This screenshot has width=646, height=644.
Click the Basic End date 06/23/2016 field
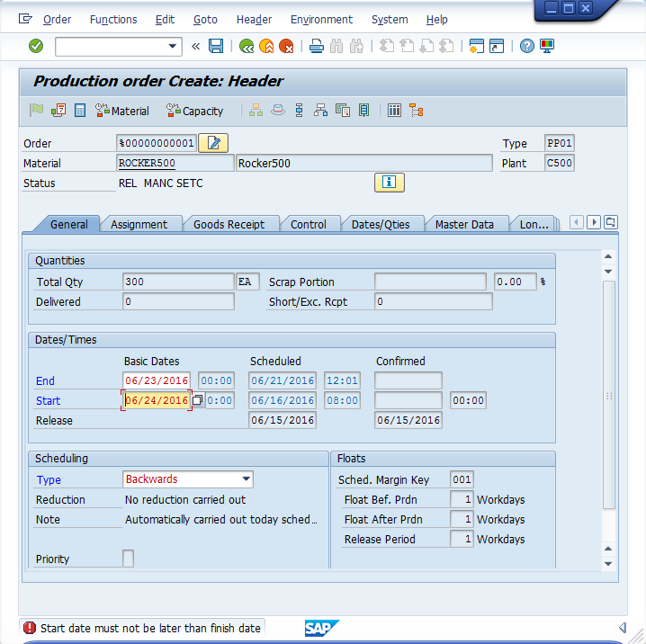(157, 380)
